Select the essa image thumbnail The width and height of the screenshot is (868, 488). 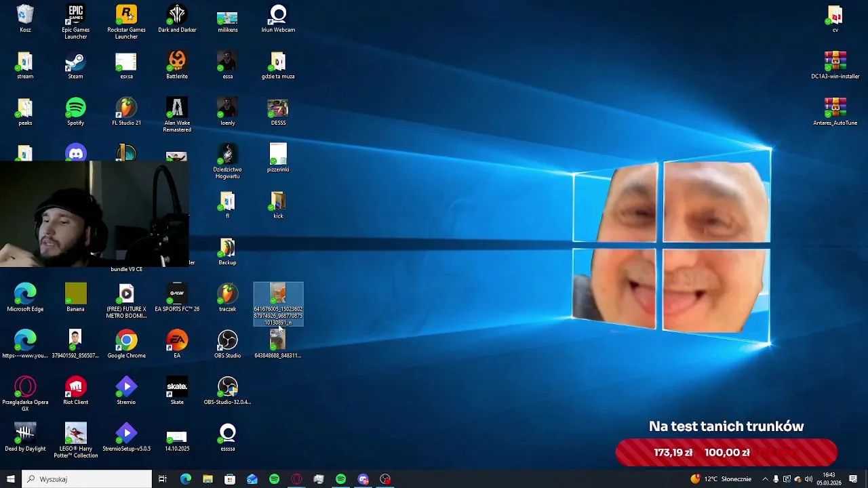point(227,66)
